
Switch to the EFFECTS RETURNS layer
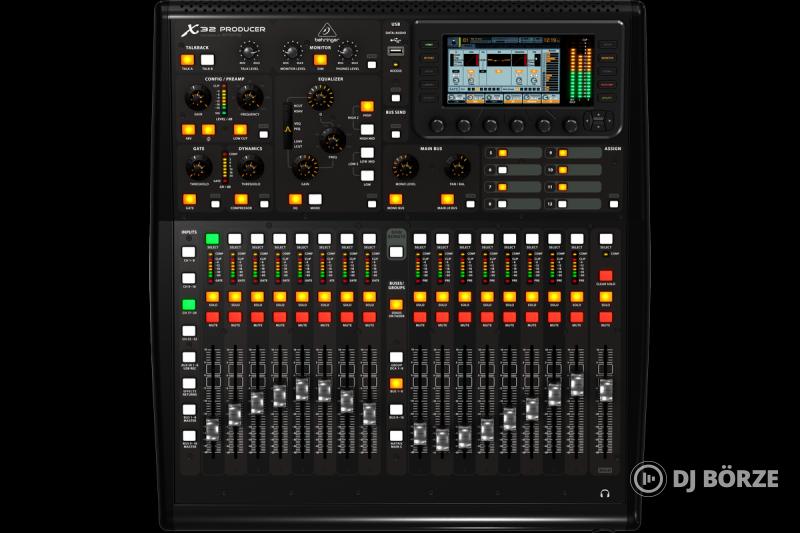pos(189,384)
